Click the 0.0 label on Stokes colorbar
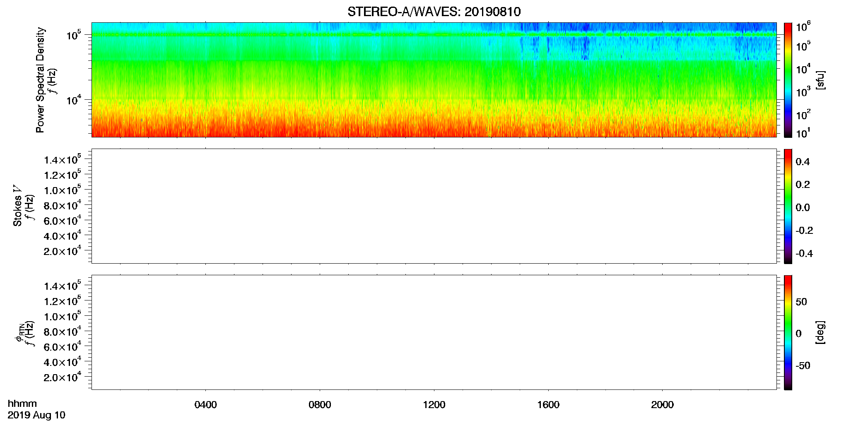Screen dimensions: 868x447 (x=803, y=208)
